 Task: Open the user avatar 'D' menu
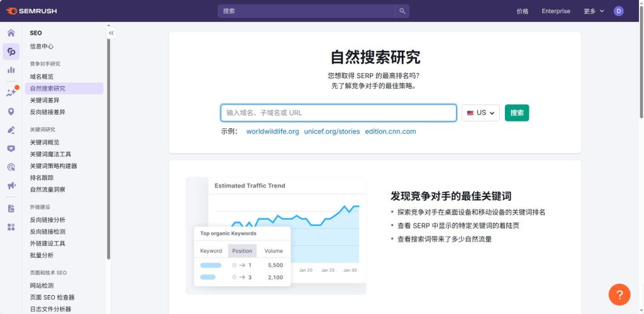tap(619, 11)
